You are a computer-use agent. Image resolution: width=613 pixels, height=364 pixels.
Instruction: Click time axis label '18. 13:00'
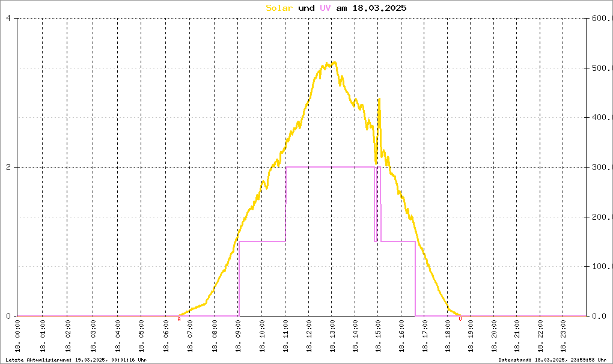tap(333, 336)
